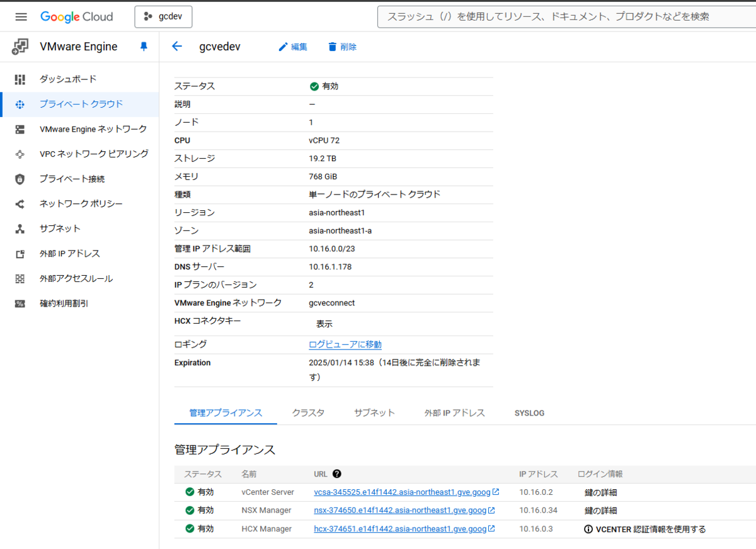Screen dimensions: 756x549
Task: Open the NSX Manager nsx URL link
Action: [x=400, y=511]
